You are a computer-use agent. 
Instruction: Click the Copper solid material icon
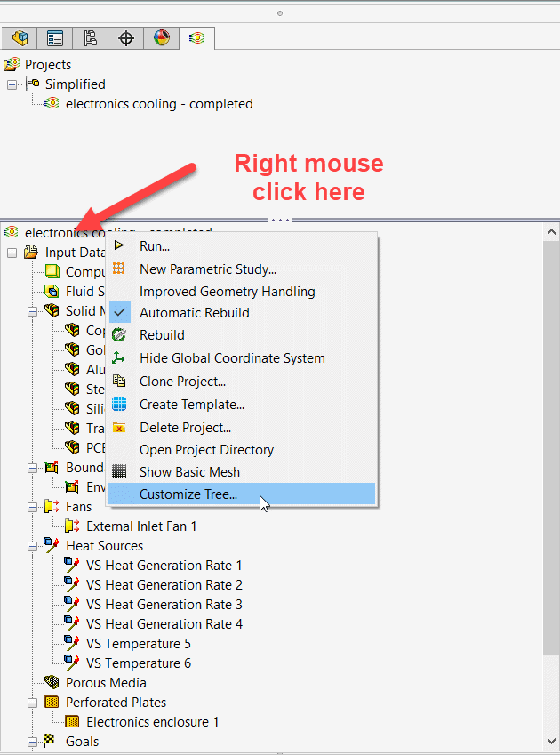pos(72,330)
